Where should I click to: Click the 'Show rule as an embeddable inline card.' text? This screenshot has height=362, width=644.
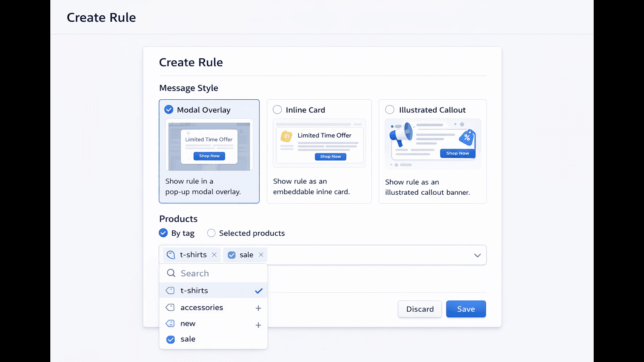pos(312,186)
